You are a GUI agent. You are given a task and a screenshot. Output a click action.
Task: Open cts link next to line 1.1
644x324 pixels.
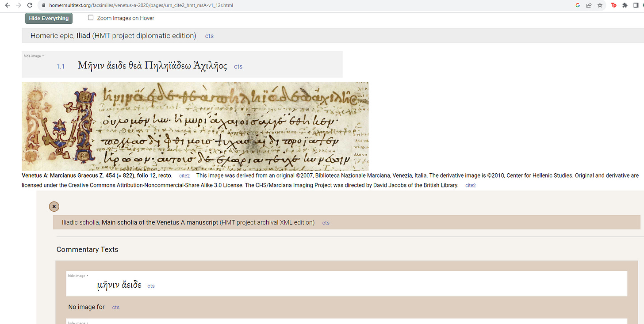click(238, 67)
